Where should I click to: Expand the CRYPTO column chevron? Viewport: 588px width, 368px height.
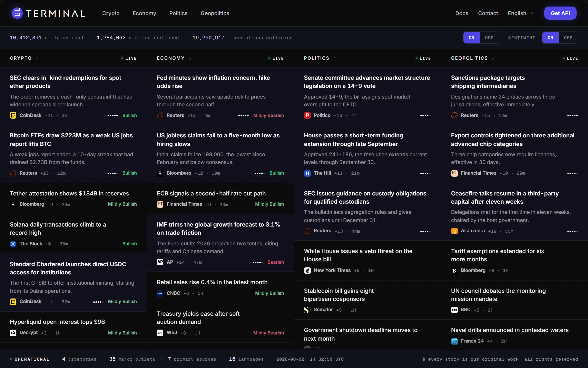37,58
